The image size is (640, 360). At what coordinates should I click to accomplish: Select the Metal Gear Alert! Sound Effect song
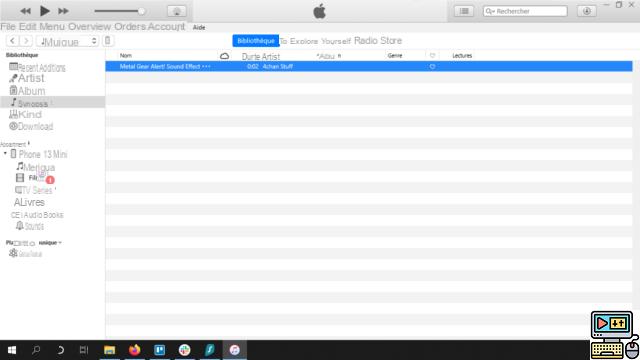tap(369, 66)
